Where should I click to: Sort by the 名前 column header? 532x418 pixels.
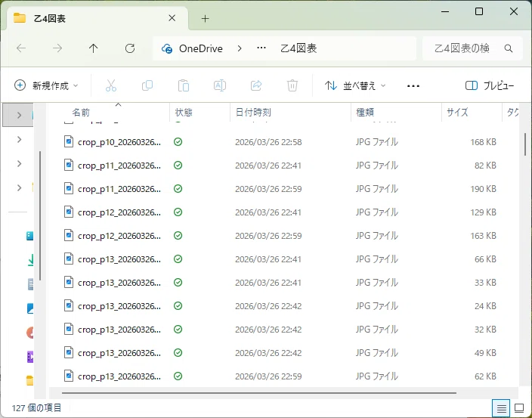[81, 113]
